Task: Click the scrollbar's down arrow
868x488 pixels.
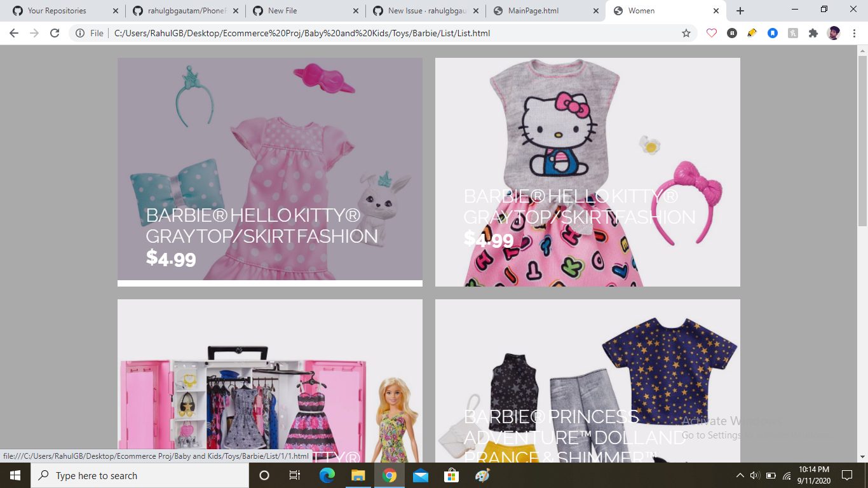Action: (862, 457)
